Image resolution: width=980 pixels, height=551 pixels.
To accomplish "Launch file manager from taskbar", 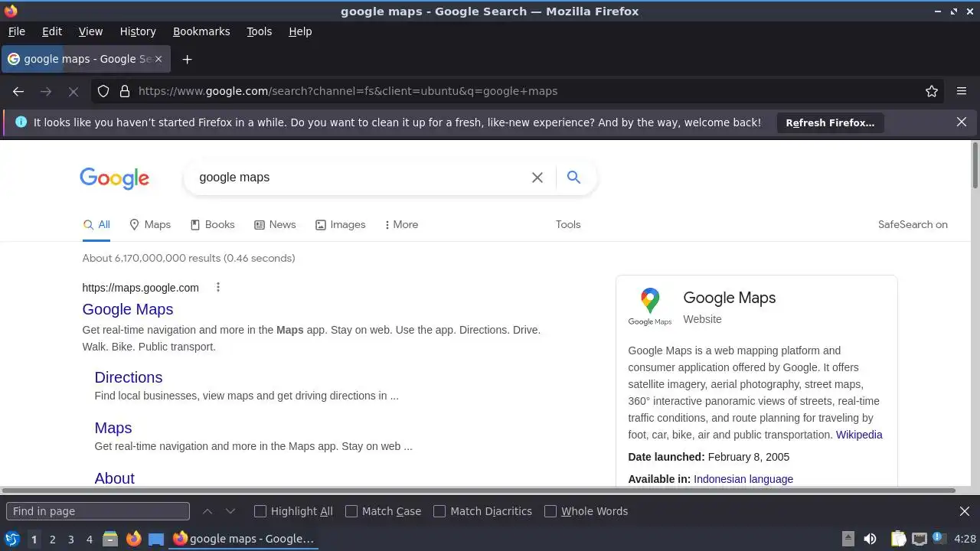I will 110,539.
